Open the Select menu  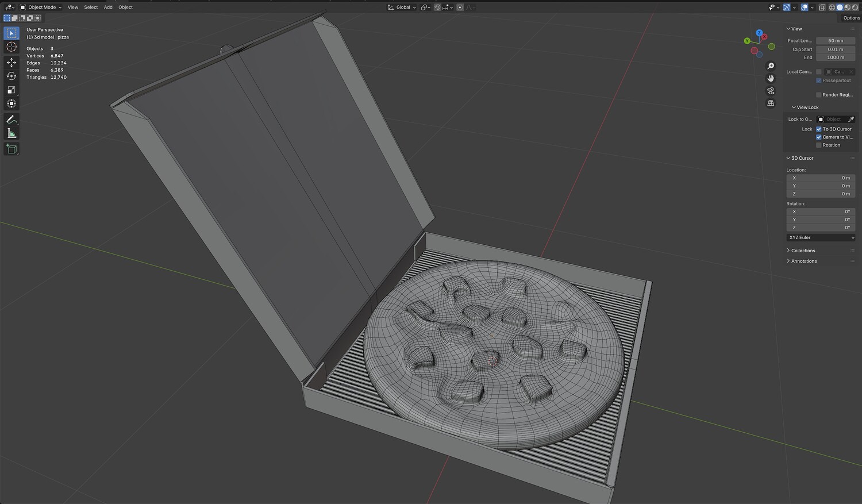point(91,7)
